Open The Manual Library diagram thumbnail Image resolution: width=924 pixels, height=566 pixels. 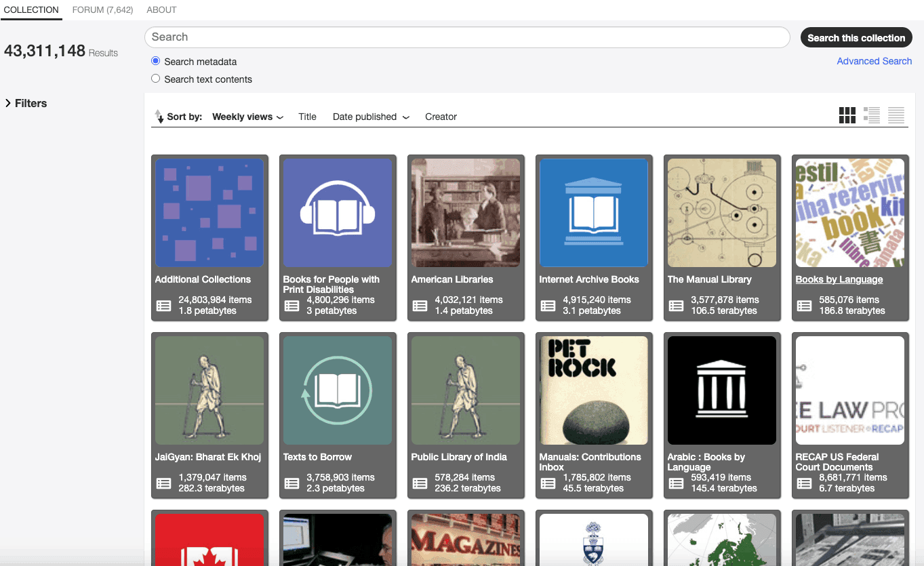coord(722,213)
